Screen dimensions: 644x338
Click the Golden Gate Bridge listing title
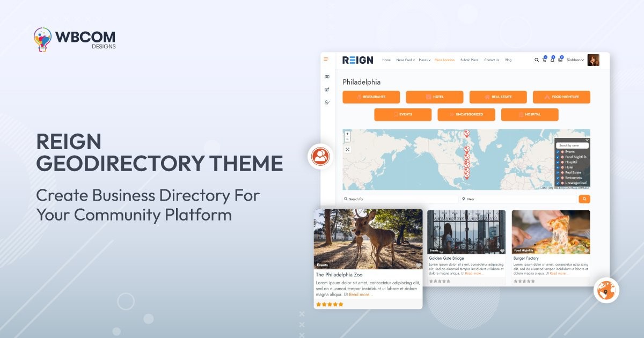coord(447,258)
